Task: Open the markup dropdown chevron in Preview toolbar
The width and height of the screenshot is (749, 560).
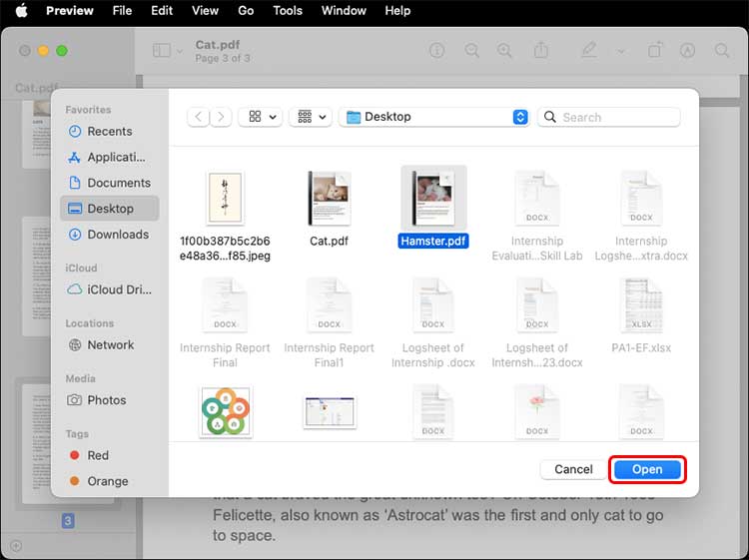Action: (621, 51)
